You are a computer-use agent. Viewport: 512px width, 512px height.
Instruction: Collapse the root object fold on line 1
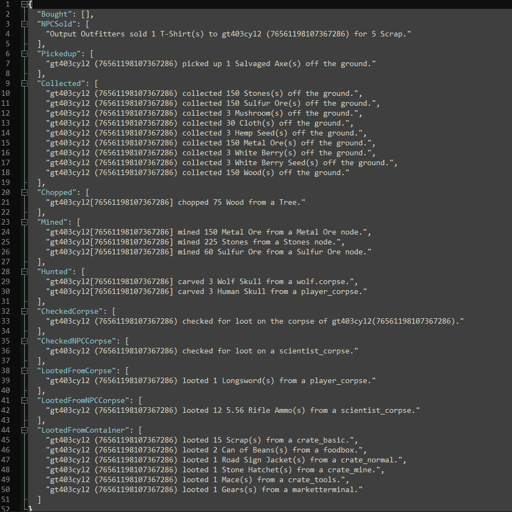(x=24, y=4)
